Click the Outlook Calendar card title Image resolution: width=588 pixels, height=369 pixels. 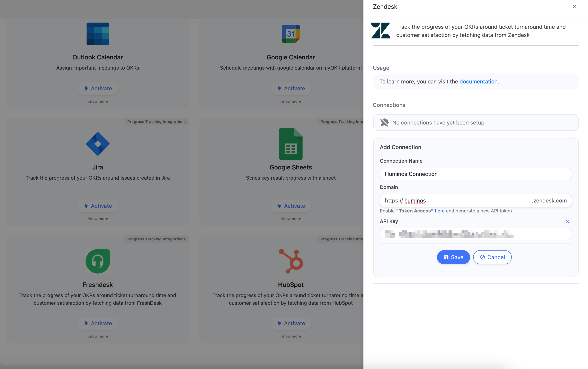click(98, 57)
